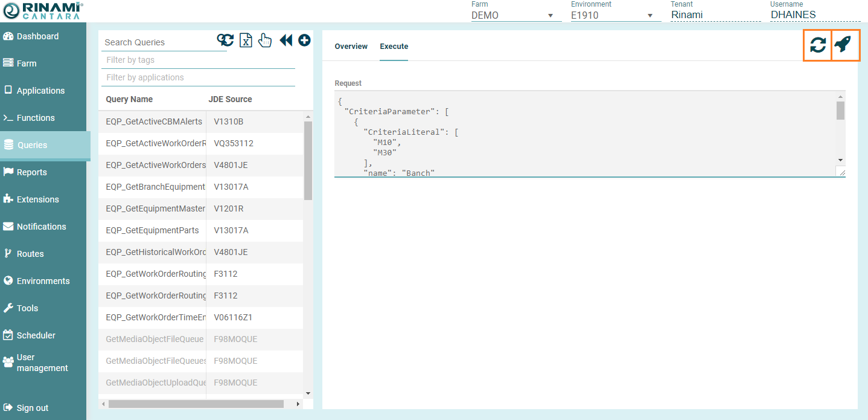The width and height of the screenshot is (868, 420).
Task: Click the Excel export icon
Action: click(x=246, y=40)
